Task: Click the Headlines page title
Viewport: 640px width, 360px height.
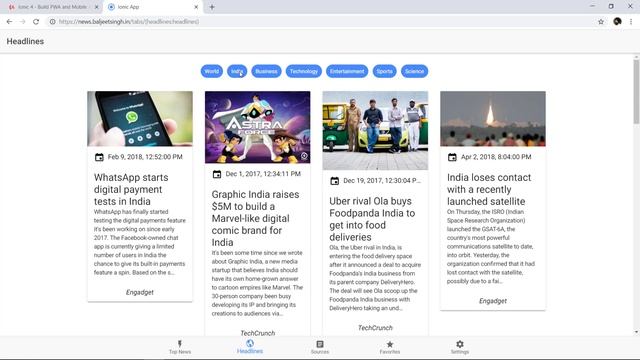Action: tap(25, 41)
